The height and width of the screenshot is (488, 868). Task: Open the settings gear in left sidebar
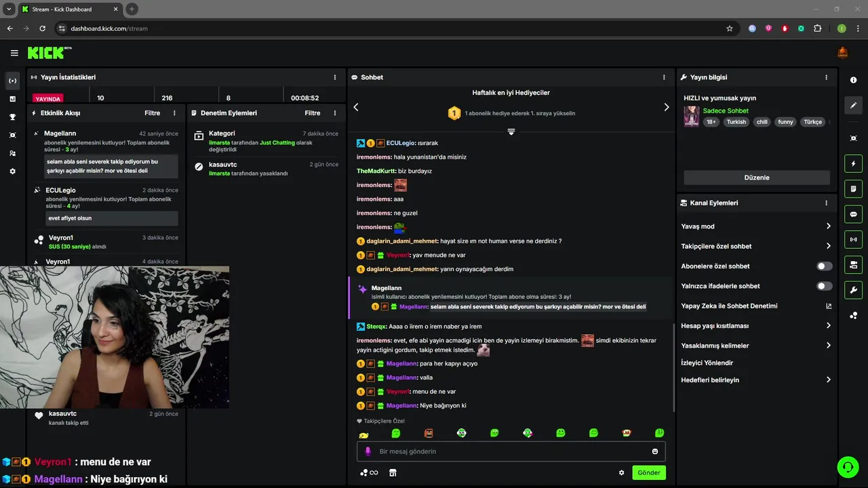tap(12, 171)
